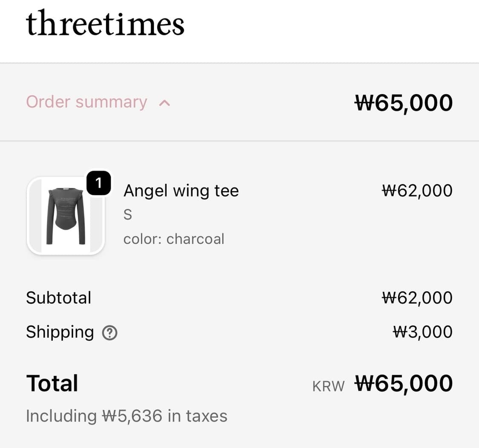
Task: Click the ₩62,000 amount in Subtotal row
Action: 417,298
